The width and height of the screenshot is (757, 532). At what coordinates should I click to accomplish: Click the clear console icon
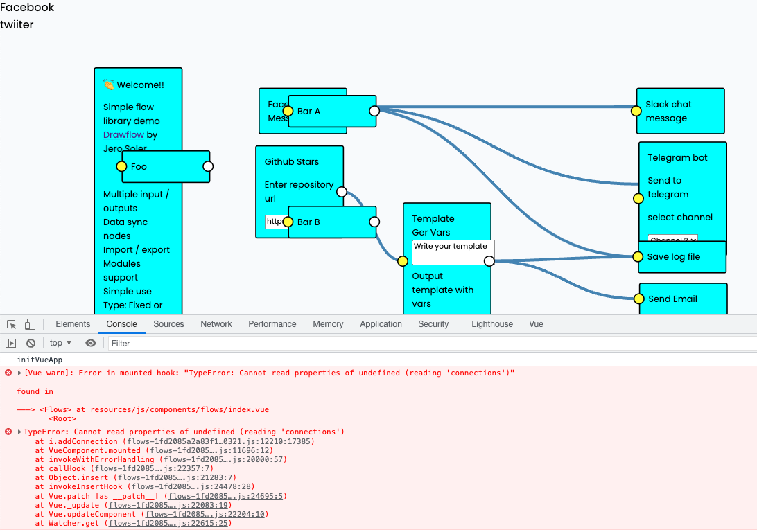(x=31, y=342)
